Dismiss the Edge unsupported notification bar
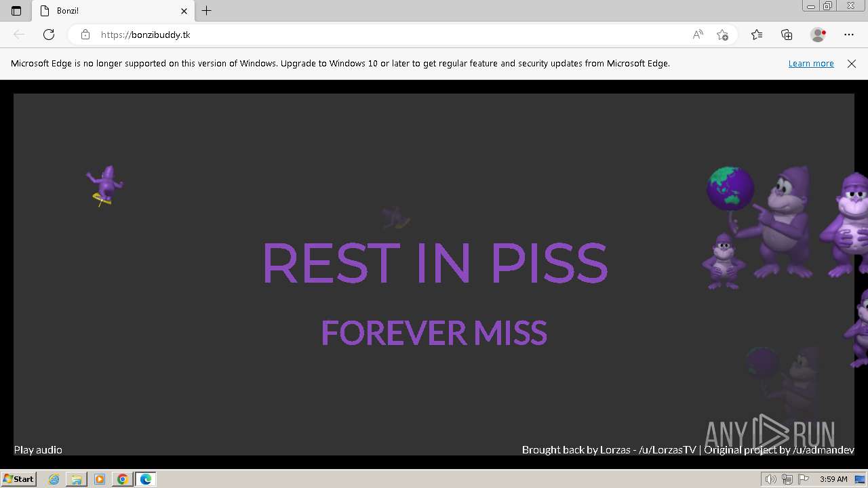The image size is (868, 488). (852, 63)
